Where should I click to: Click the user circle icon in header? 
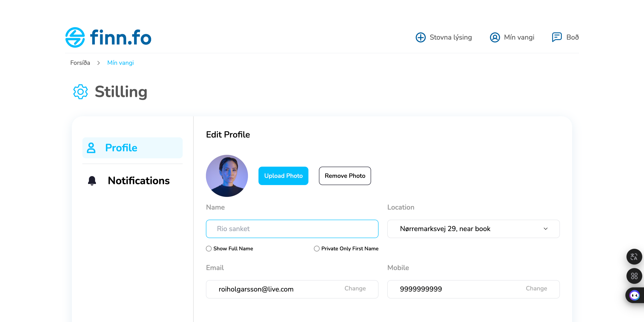[495, 37]
